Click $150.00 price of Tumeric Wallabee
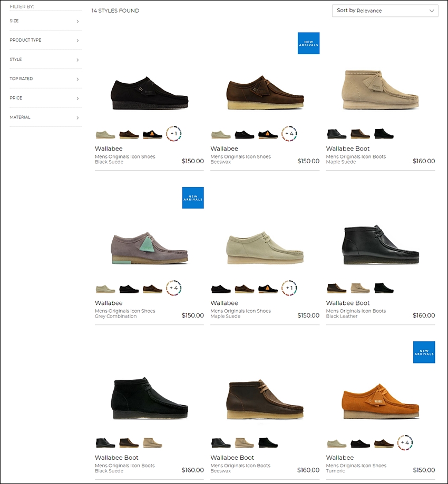The width and height of the screenshot is (448, 484). click(x=424, y=470)
